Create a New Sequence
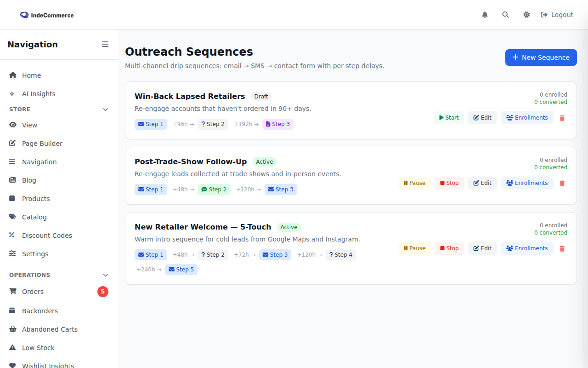Screen dimensions: 588x368 pyautogui.click(x=541, y=57)
